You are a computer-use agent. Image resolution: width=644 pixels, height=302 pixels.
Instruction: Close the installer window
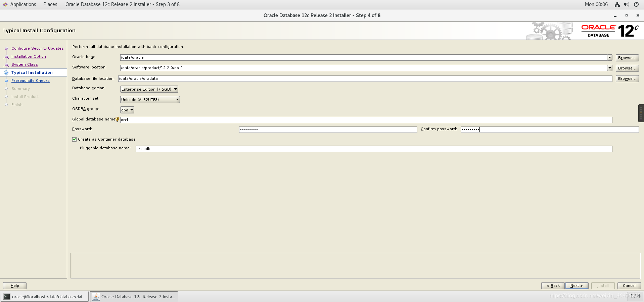coord(638,15)
